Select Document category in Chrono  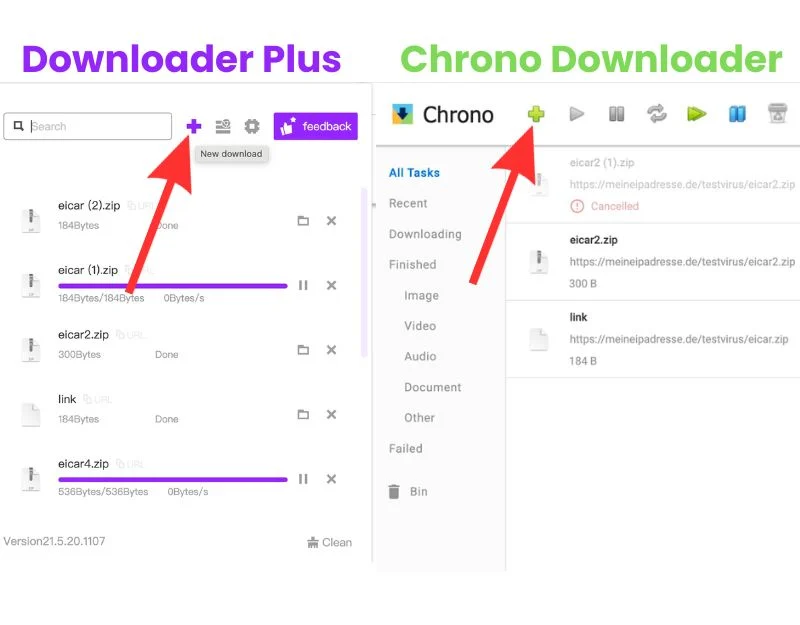[x=433, y=387]
